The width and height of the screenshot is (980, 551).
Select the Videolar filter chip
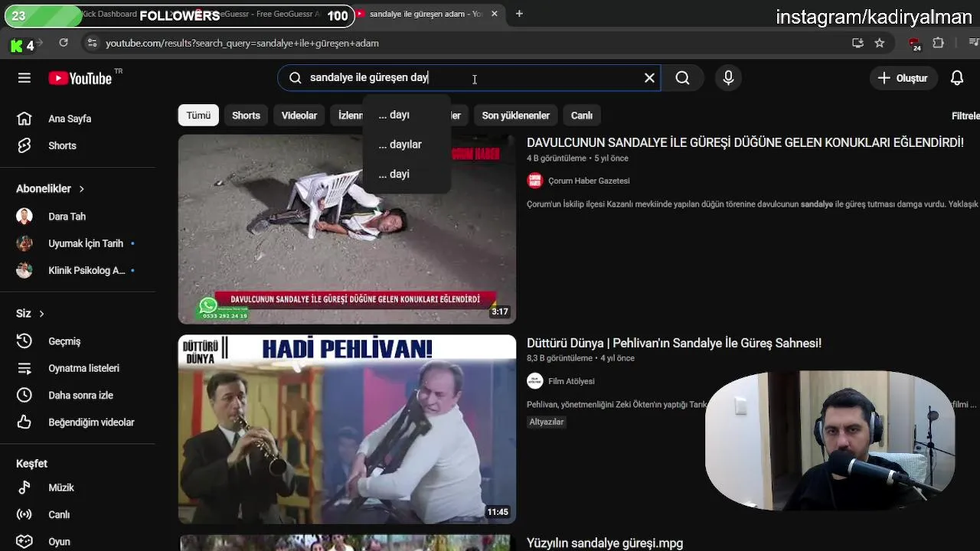(x=299, y=116)
